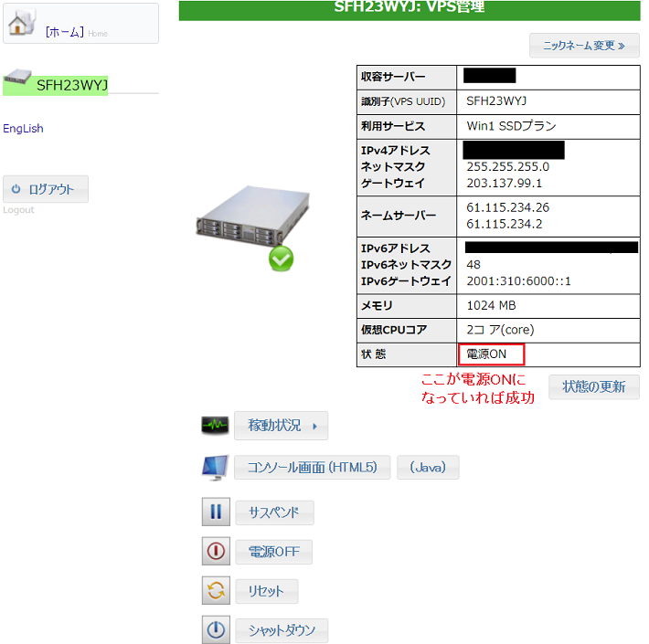Click the 仮想CPUコア row label
The width and height of the screenshot is (649, 644).
(x=394, y=330)
